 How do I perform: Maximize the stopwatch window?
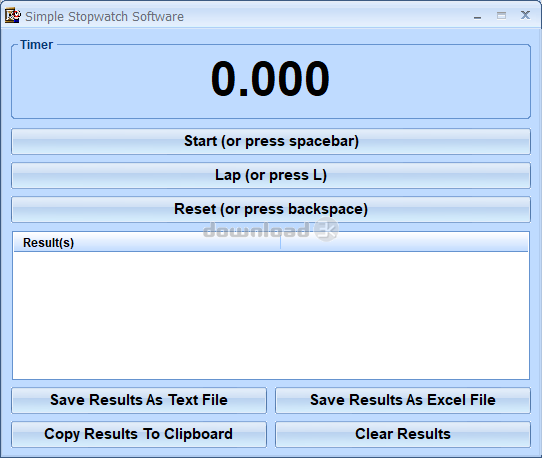pyautogui.click(x=501, y=16)
